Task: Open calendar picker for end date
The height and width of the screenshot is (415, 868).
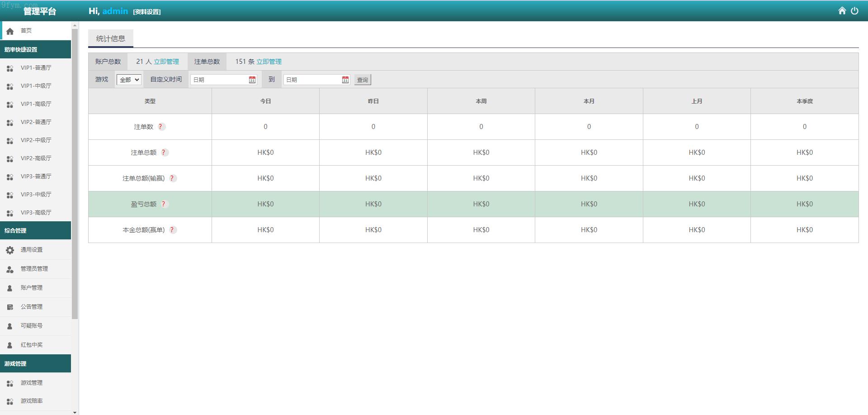Action: [x=345, y=80]
